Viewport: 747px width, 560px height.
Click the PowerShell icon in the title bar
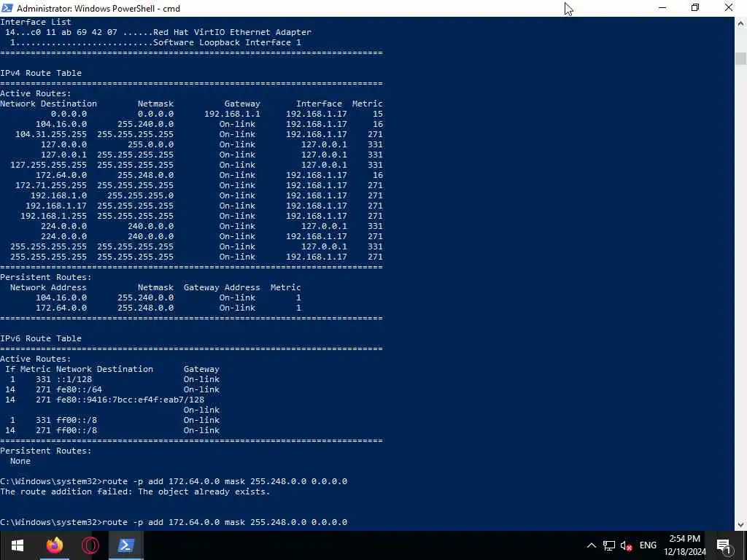click(7, 8)
